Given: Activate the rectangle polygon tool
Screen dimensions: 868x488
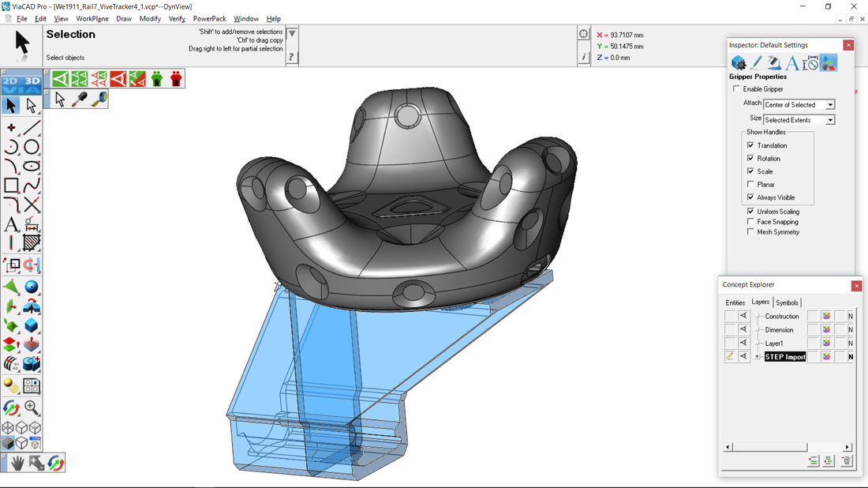Looking at the screenshot, I should pos(11,186).
